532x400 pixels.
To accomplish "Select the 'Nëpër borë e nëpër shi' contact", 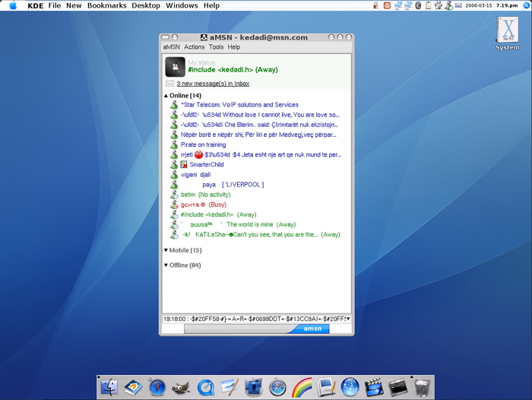I will (258, 135).
